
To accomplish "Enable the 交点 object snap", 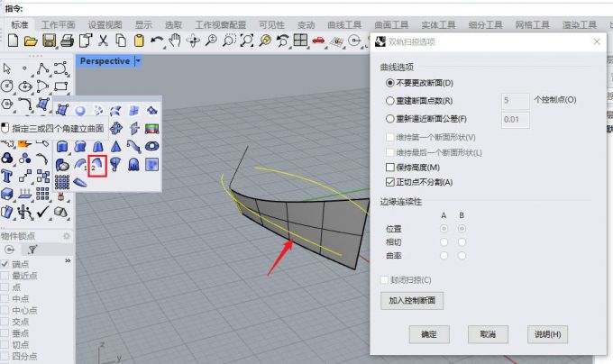I will coord(5,322).
